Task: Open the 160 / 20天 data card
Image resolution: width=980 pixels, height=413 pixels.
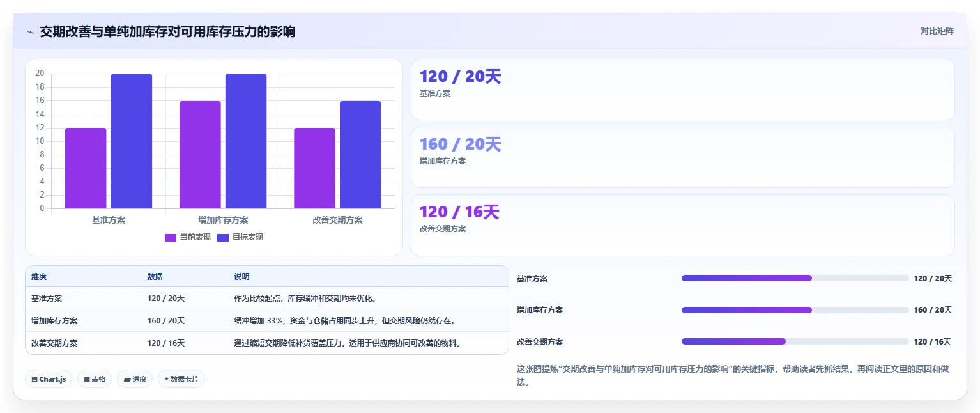Action: (x=682, y=157)
